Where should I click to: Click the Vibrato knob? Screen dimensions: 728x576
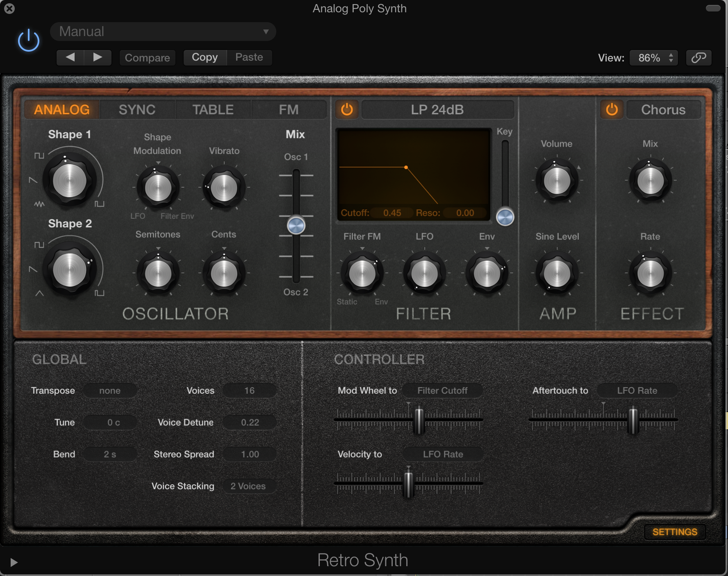point(224,188)
